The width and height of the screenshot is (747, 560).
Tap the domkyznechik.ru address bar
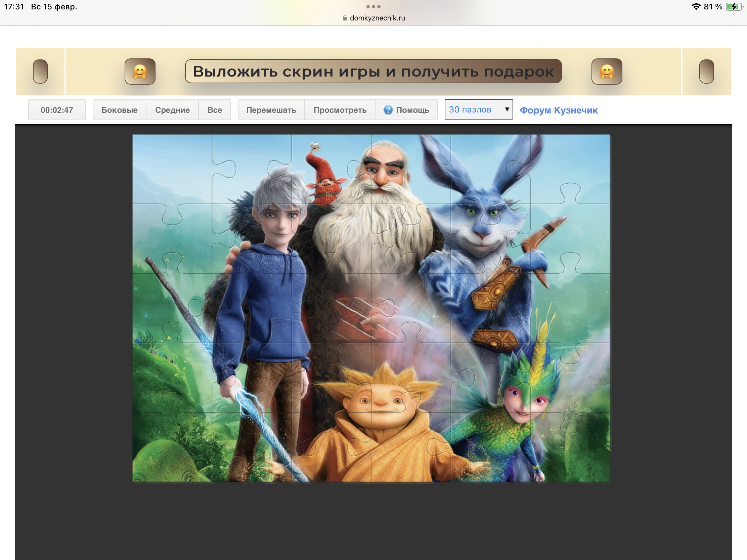(377, 18)
